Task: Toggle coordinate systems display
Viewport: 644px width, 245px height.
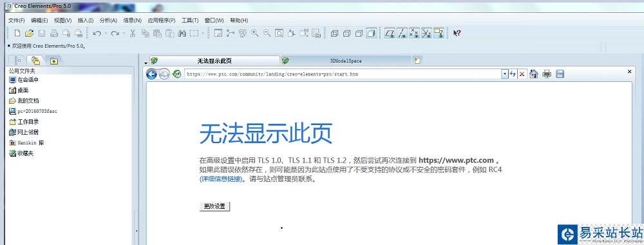Action: (427, 34)
